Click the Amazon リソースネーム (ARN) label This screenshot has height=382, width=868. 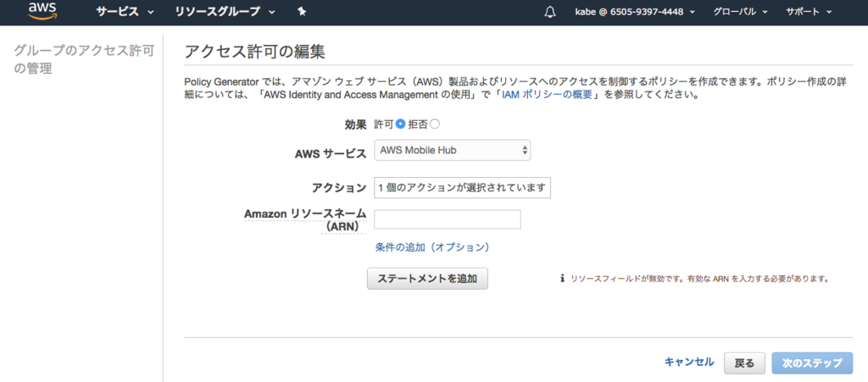(305, 219)
